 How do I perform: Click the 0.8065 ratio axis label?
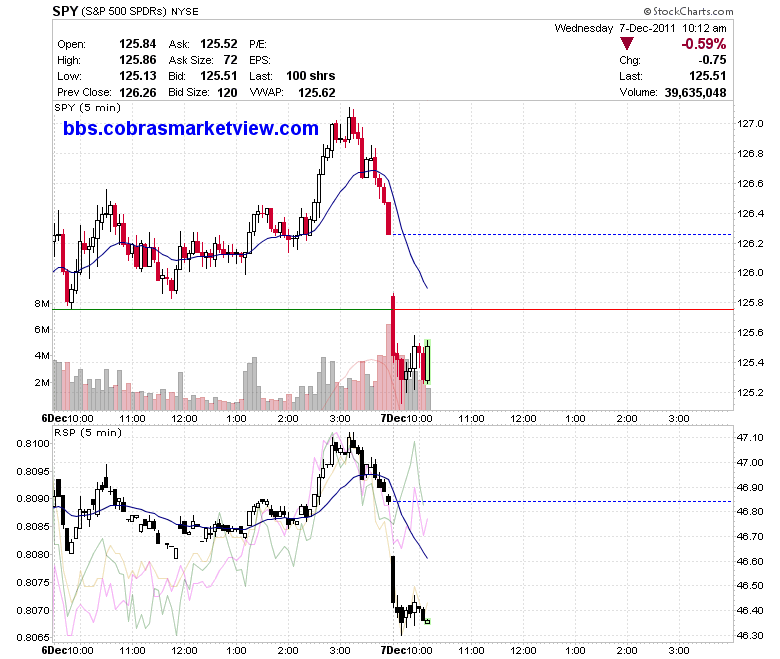33,637
